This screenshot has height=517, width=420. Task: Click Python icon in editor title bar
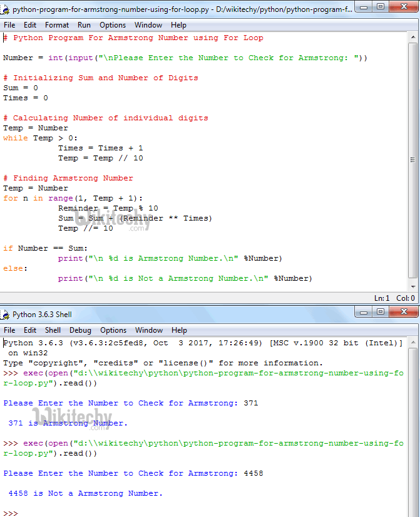tap(5, 9)
